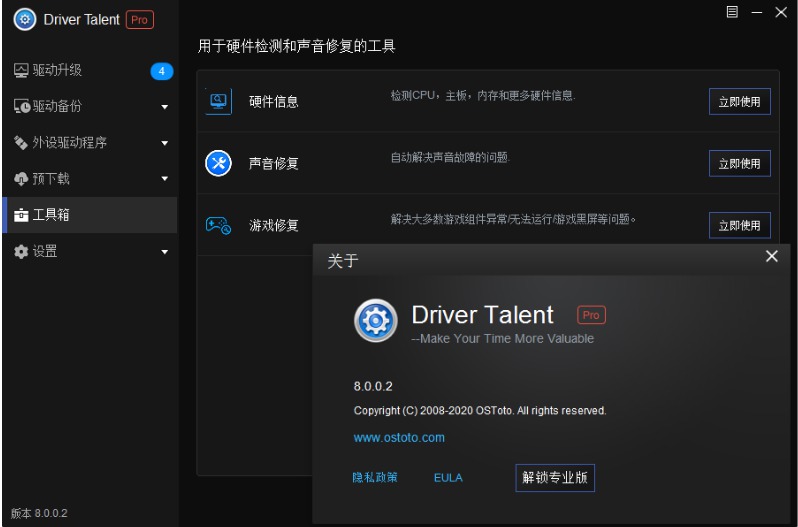
Task: Open the 外设驱动程序 section
Action: coord(90,142)
